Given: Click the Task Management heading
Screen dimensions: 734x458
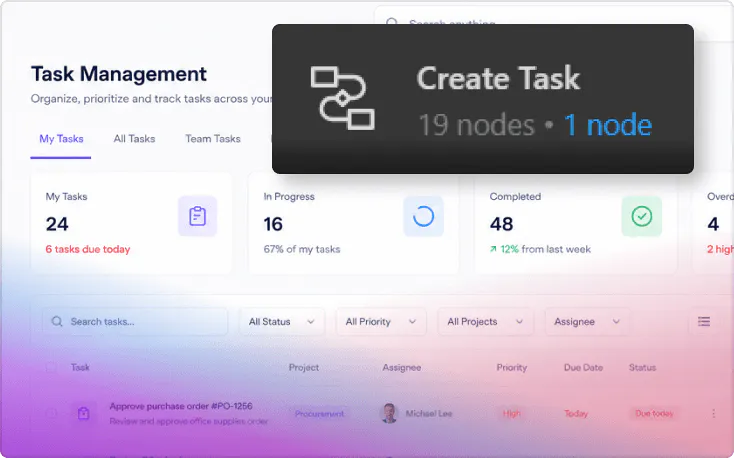Looking at the screenshot, I should coord(119,74).
